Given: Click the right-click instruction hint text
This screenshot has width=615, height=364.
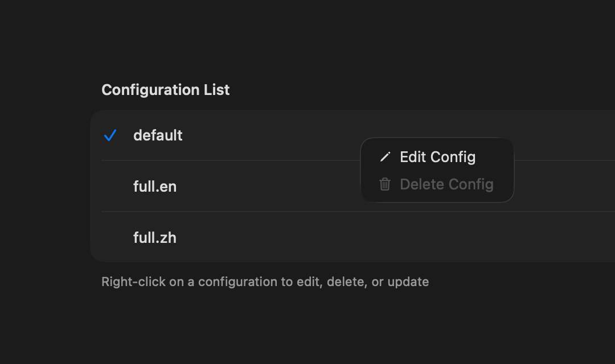Looking at the screenshot, I should tap(265, 282).
